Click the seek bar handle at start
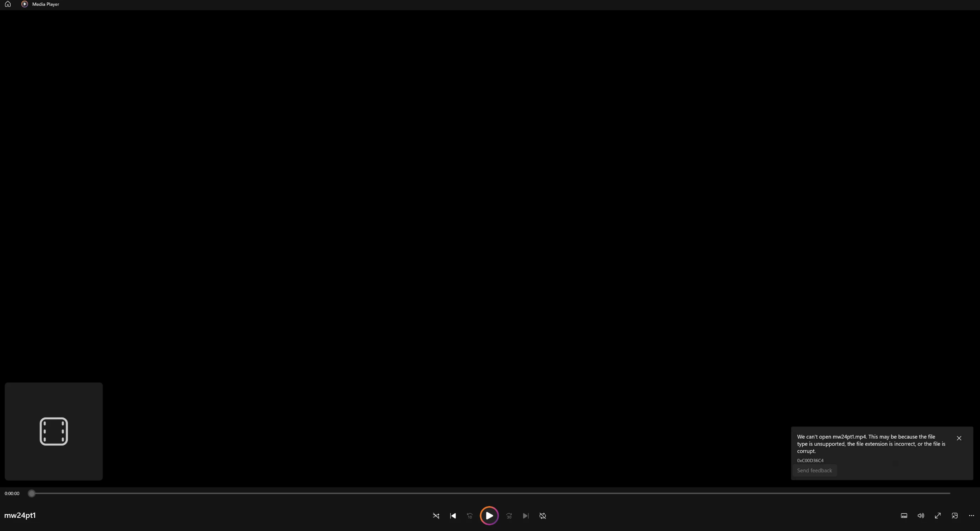The height and width of the screenshot is (531, 980). click(32, 493)
